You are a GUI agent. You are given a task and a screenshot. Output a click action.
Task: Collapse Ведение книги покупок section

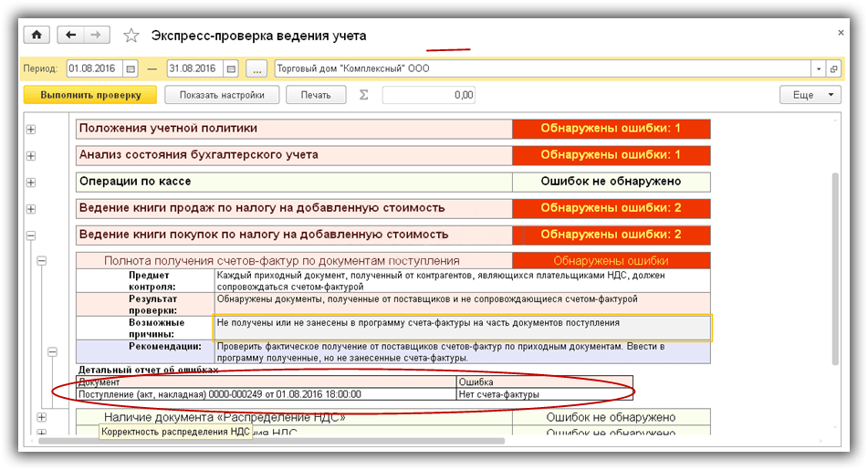click(x=31, y=235)
